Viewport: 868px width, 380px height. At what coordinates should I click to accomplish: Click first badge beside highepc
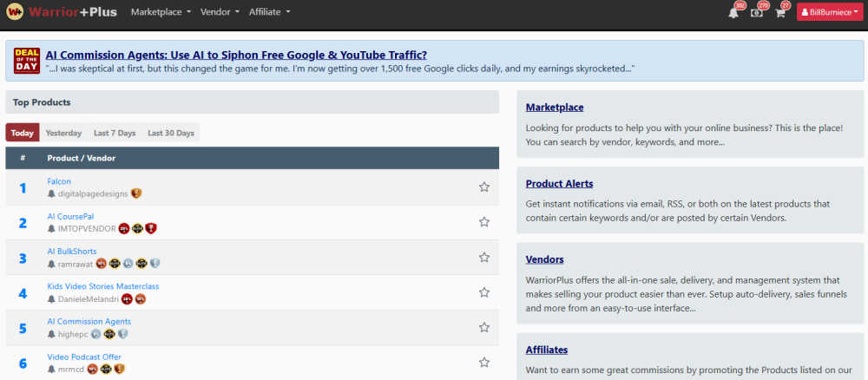[95, 334]
